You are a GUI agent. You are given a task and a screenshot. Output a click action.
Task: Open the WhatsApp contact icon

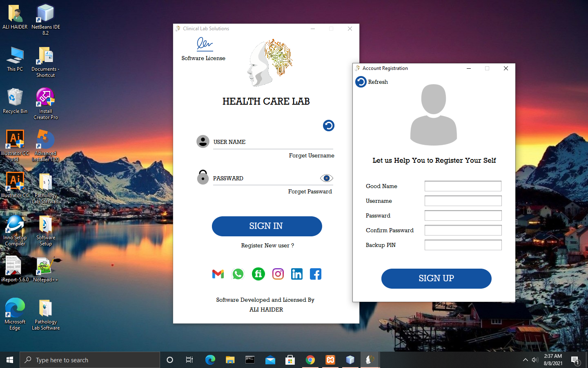click(238, 274)
